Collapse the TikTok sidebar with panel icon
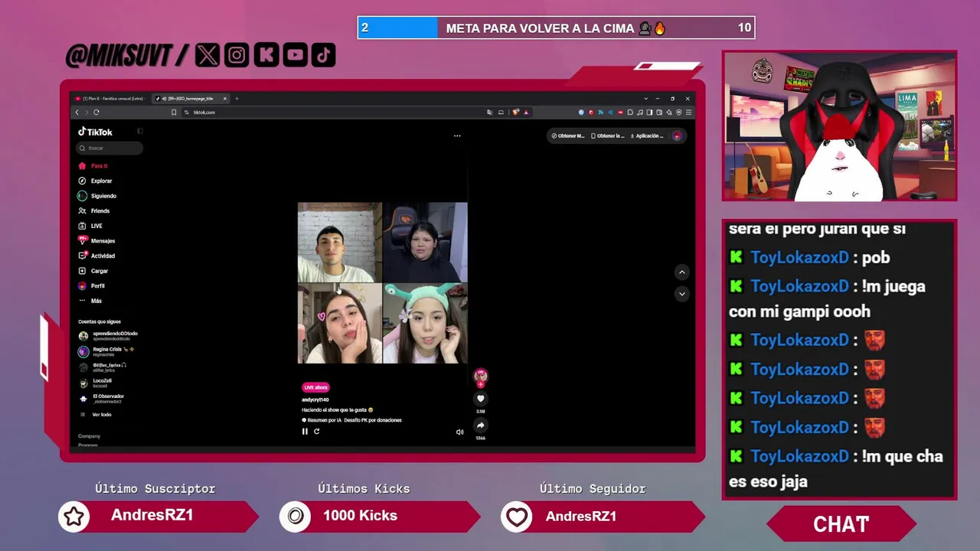980x551 pixels. (x=140, y=132)
